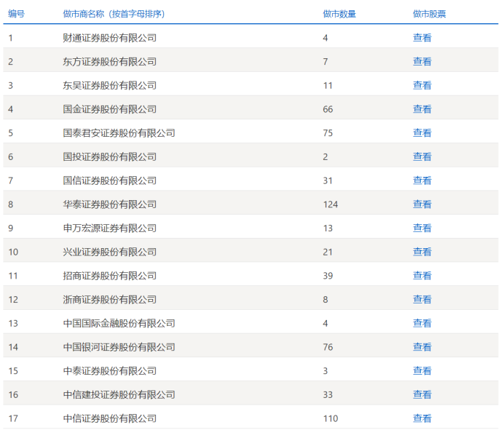Click 查看 in the 中信证券股份有限公司 row
Screen dimensions: 504x438
422,418
